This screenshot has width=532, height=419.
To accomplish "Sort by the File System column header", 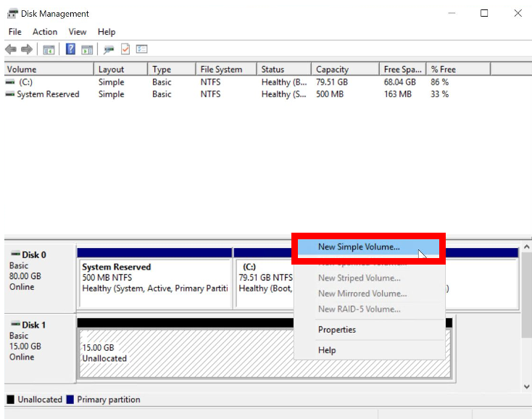I will coord(221,70).
